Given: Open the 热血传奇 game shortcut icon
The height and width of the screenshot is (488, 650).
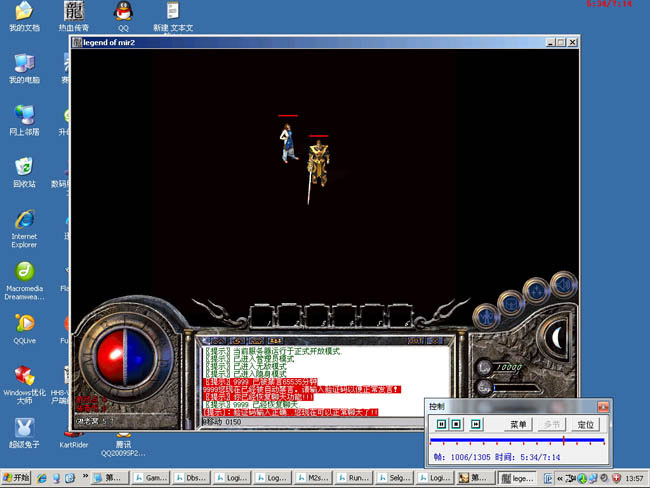Looking at the screenshot, I should point(73,17).
